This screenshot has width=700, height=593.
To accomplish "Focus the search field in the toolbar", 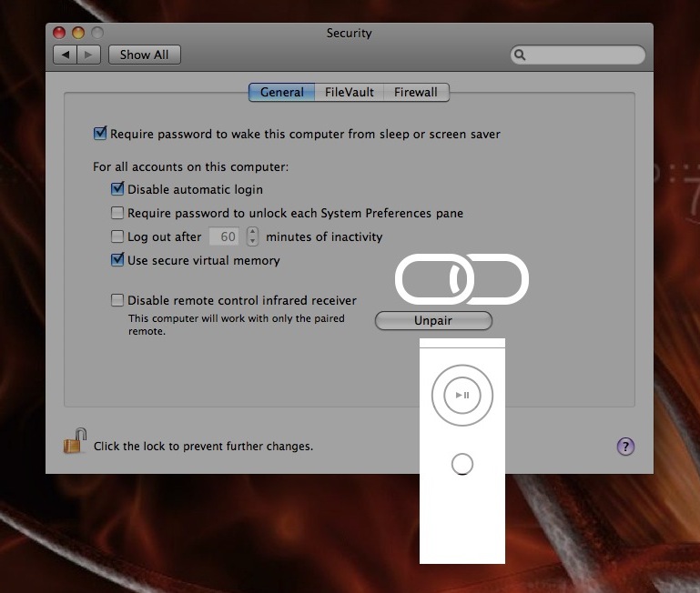I will point(578,55).
